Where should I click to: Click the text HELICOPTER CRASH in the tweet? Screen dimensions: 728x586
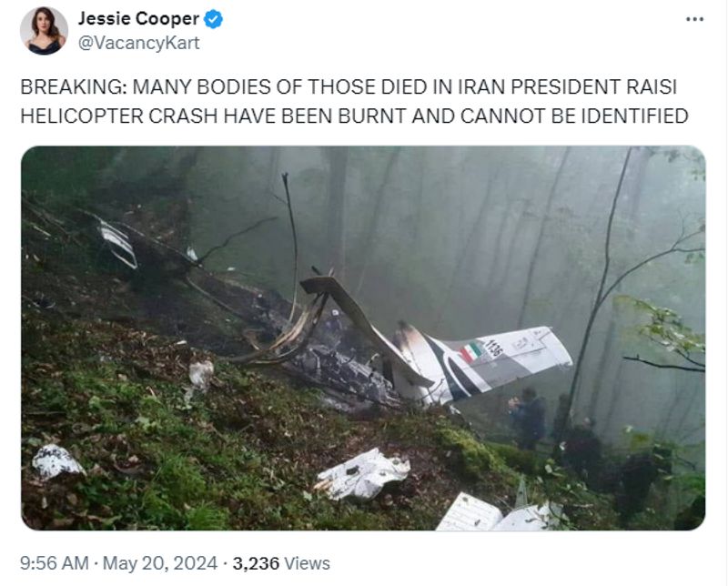119,116
